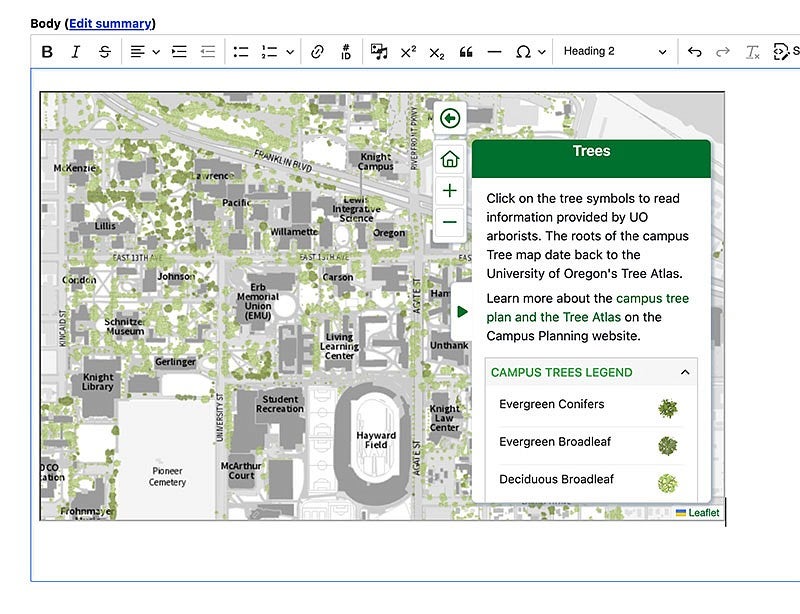The height and width of the screenshot is (614, 800).
Task: Insert a bulleted list
Action: click(x=240, y=52)
